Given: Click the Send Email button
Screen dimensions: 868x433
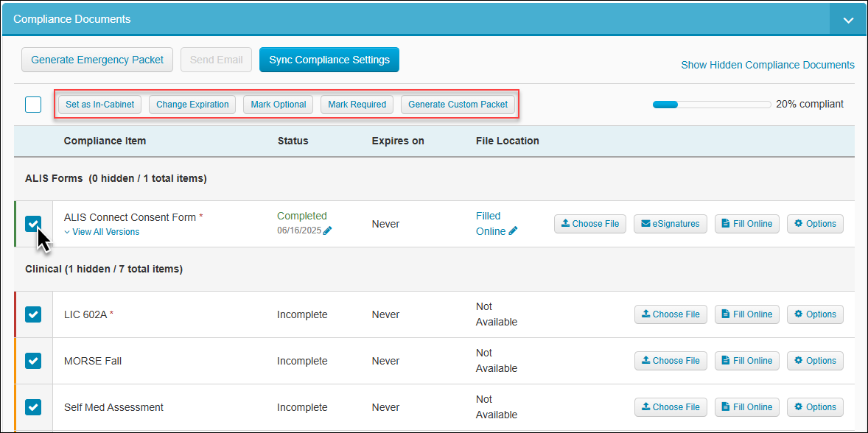Looking at the screenshot, I should [217, 60].
